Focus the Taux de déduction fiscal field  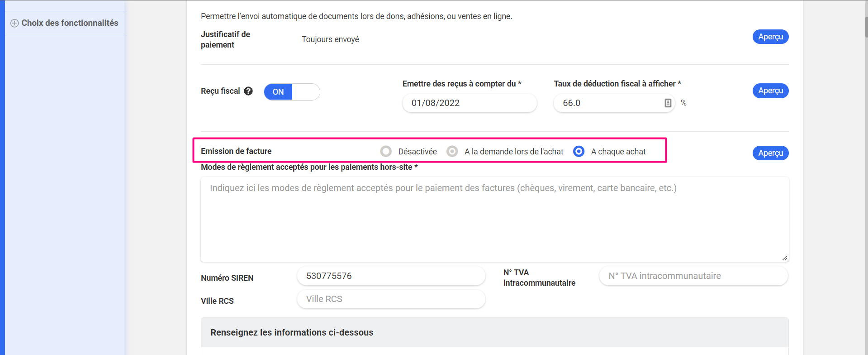[x=608, y=103]
